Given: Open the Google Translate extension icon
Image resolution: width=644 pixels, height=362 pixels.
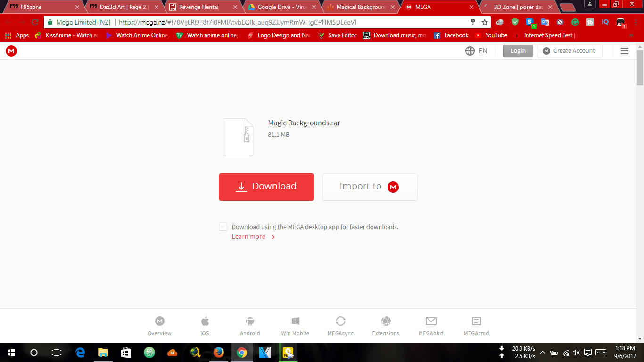Looking at the screenshot, I should pos(545,22).
